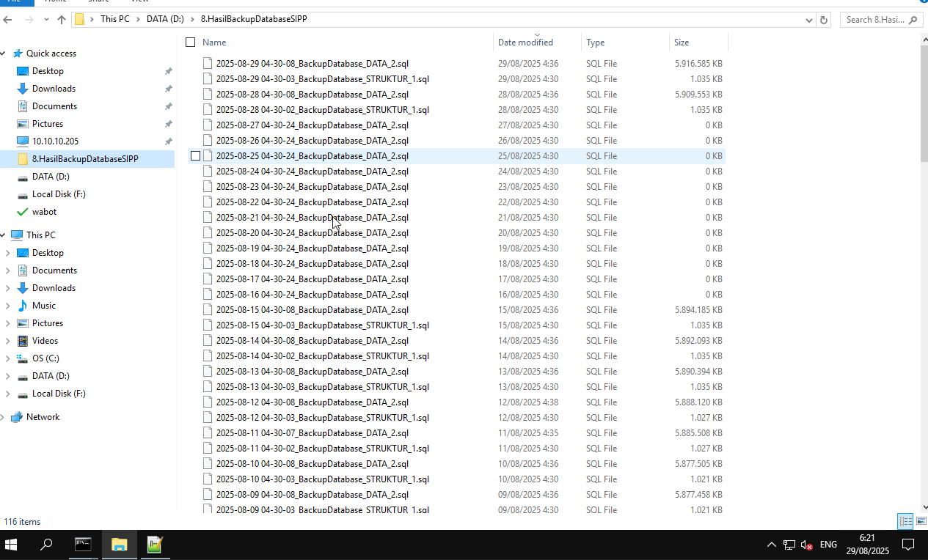The width and height of the screenshot is (928, 560).
Task: Expand the OS (C:) drive node
Action: (7, 358)
